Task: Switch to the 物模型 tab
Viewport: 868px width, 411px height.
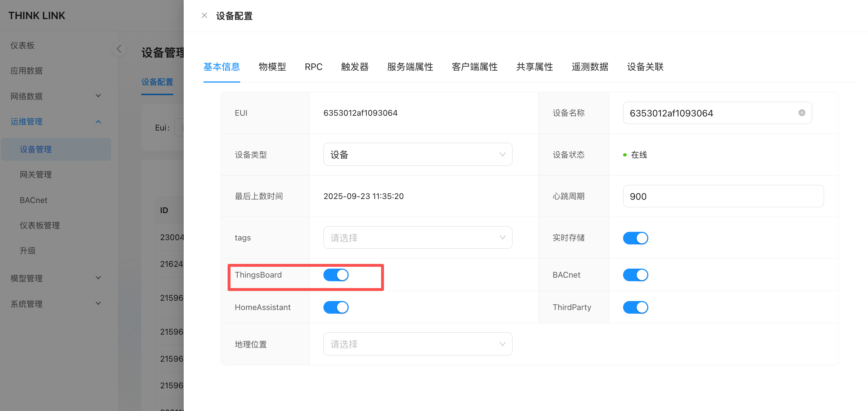Action: [272, 67]
